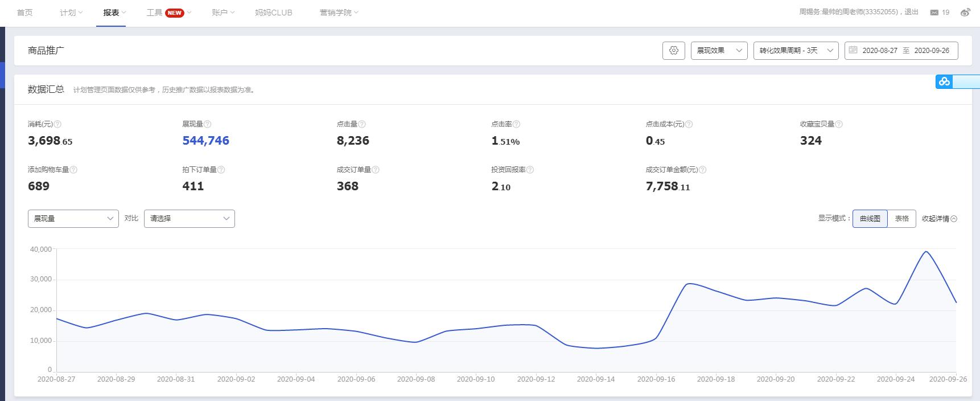Click the 2020-08-27 start date field

[x=880, y=51]
